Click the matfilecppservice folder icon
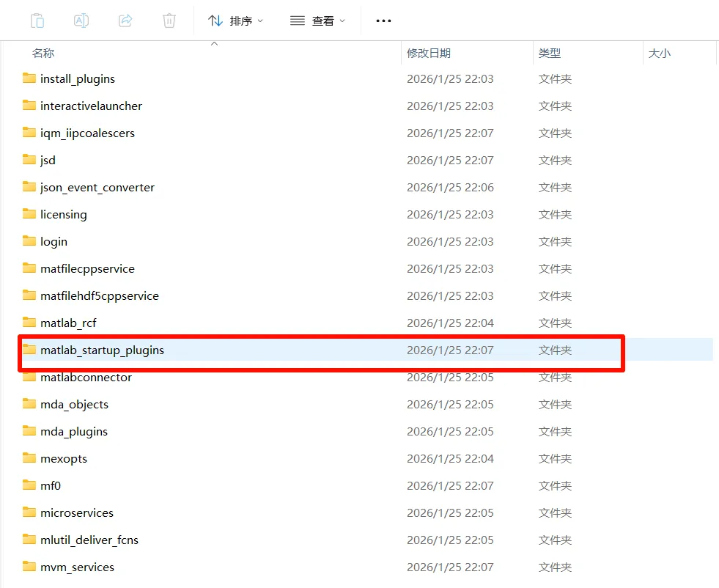 point(29,268)
